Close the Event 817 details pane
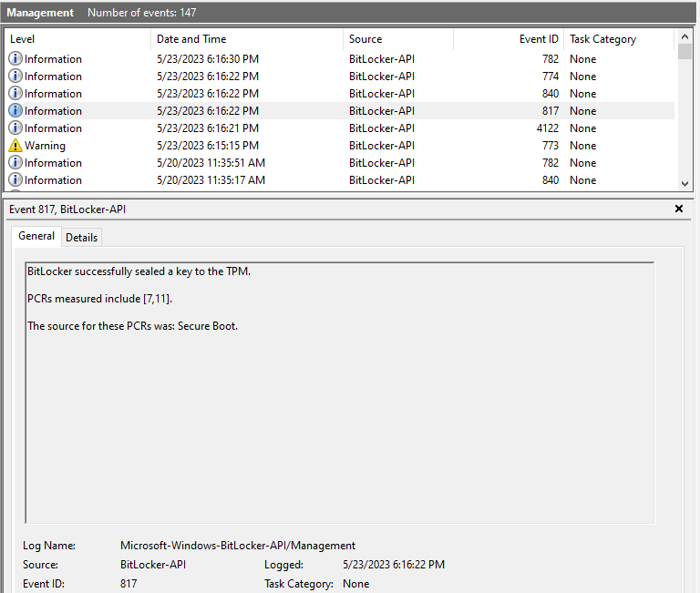This screenshot has width=700, height=593. (679, 209)
